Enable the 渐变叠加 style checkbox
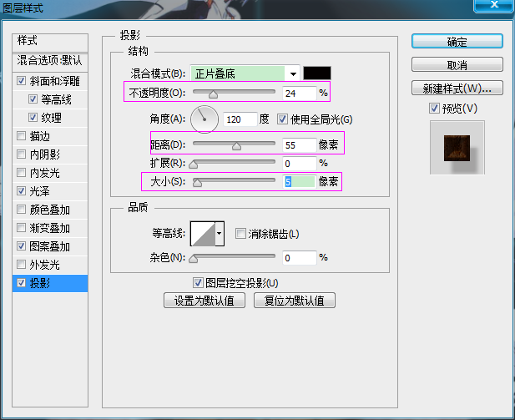Viewport: 515px width, 420px height. tap(22, 227)
